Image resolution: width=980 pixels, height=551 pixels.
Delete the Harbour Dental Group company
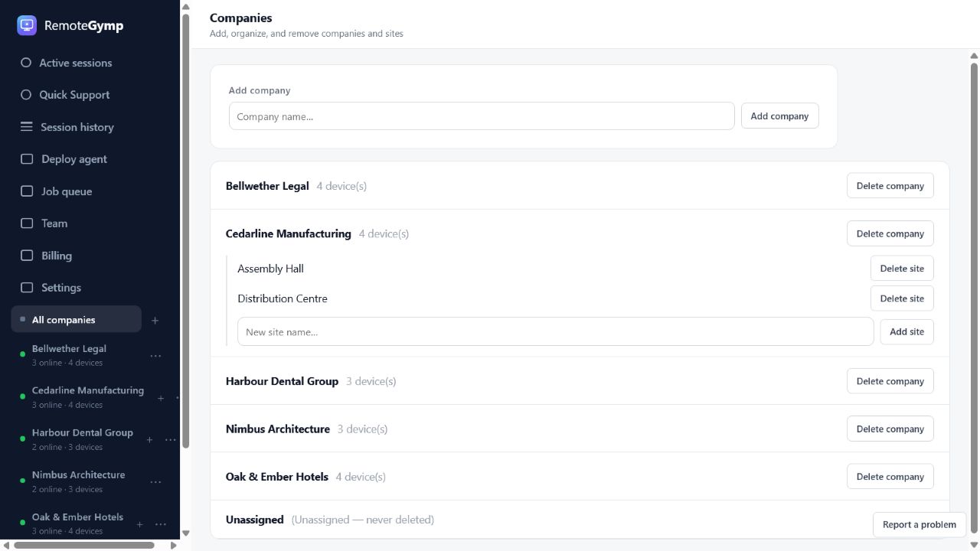click(890, 381)
